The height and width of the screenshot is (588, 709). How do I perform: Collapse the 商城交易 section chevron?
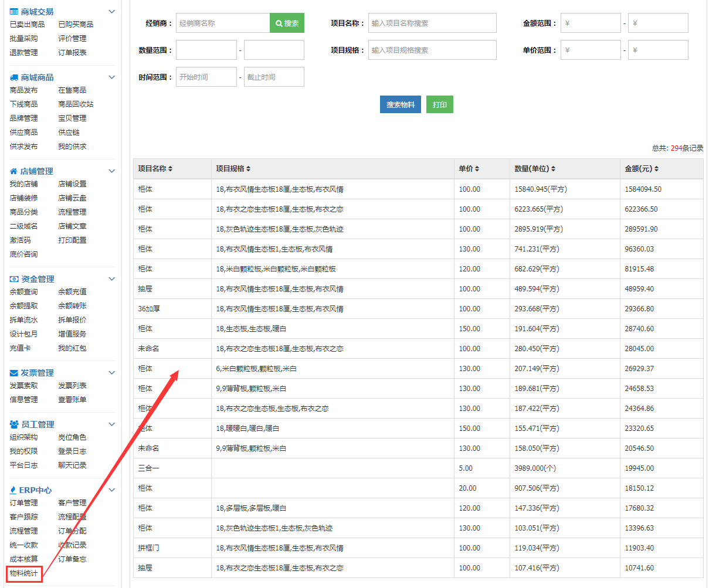pyautogui.click(x=112, y=12)
